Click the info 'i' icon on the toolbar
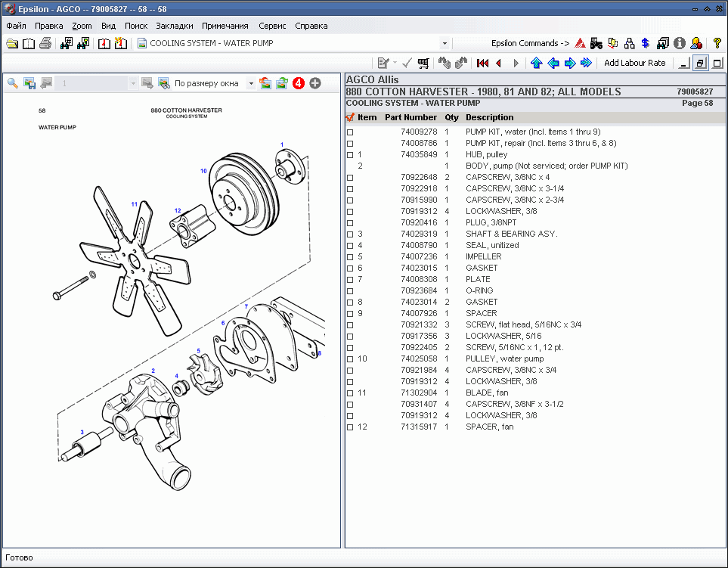 [x=678, y=43]
